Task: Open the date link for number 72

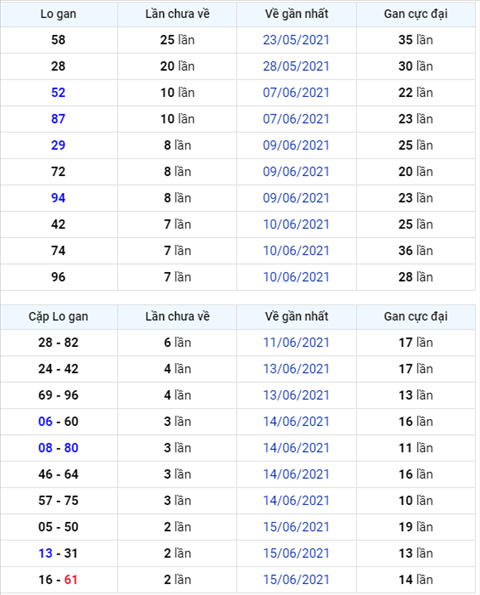Action: (296, 172)
